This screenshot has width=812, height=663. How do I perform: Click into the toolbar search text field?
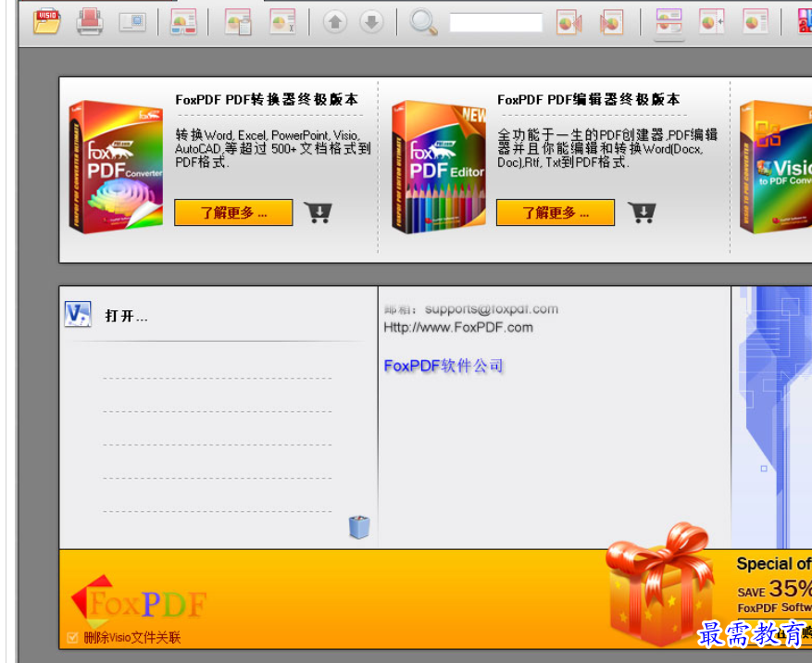click(495, 23)
